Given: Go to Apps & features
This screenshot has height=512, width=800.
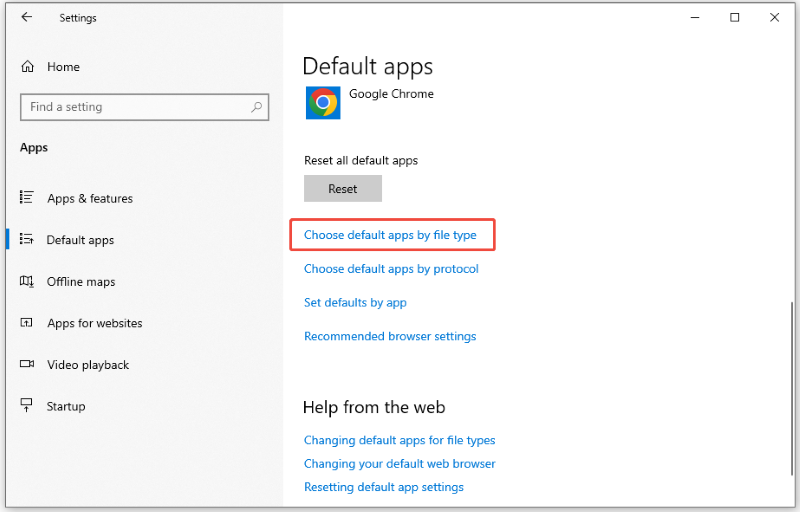Looking at the screenshot, I should point(90,198).
